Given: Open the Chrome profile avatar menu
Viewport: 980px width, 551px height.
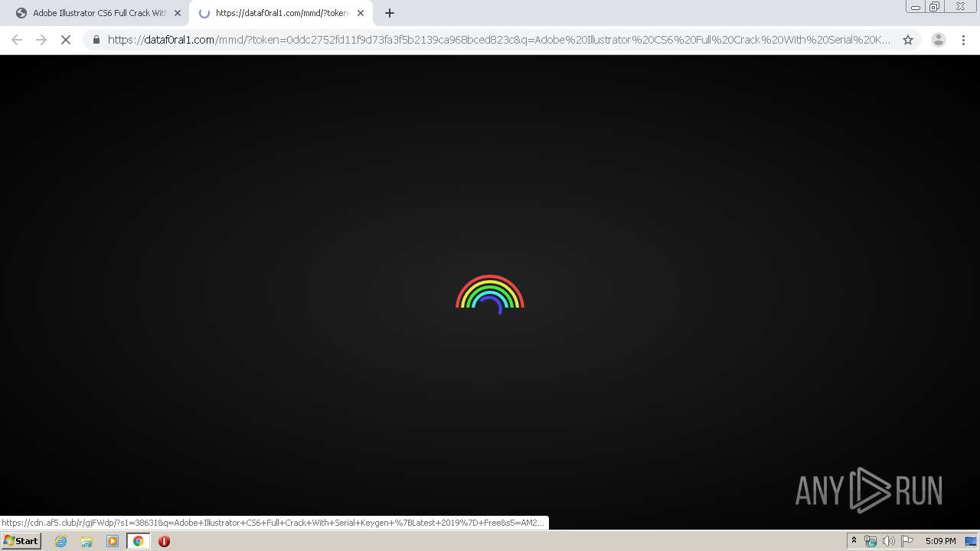Looking at the screenshot, I should click(x=938, y=40).
